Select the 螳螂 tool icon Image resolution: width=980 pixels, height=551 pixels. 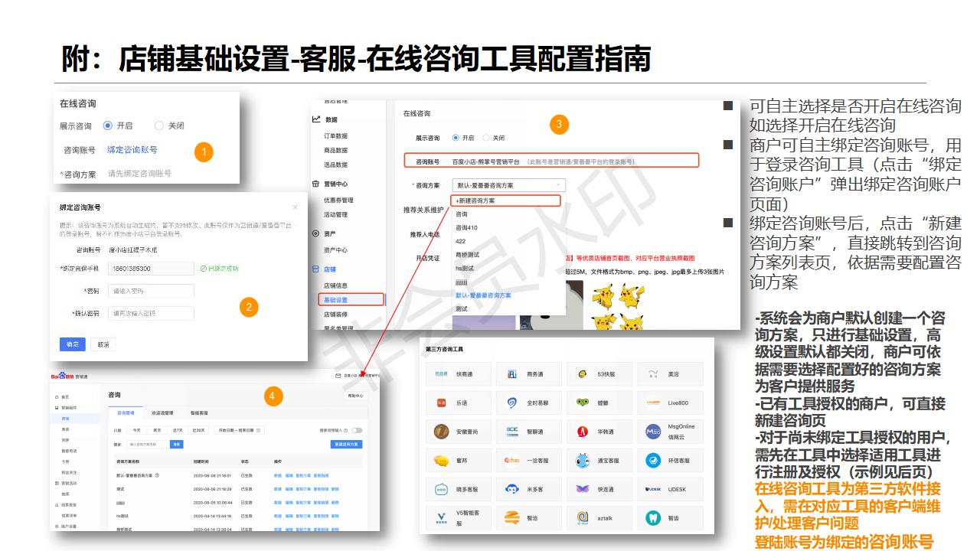[x=583, y=403]
